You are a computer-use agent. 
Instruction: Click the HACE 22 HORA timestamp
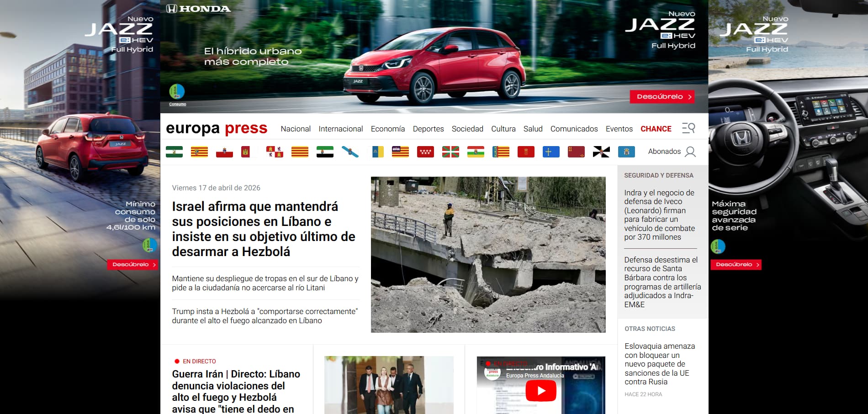(x=643, y=394)
